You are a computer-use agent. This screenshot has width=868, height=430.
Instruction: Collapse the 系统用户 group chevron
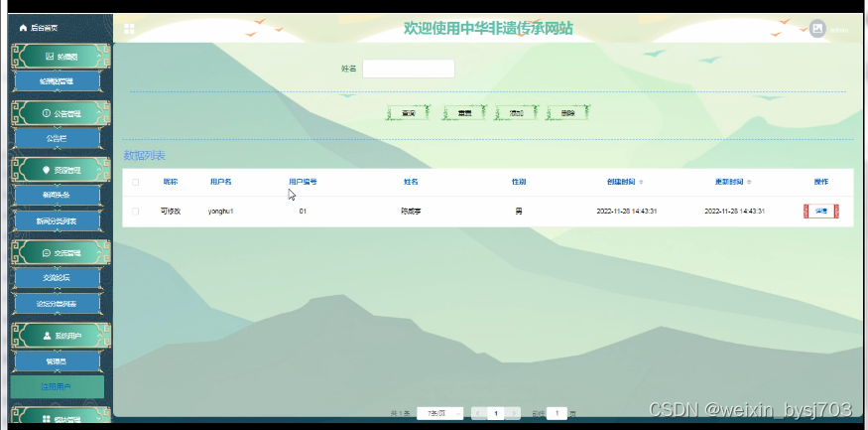tap(99, 336)
